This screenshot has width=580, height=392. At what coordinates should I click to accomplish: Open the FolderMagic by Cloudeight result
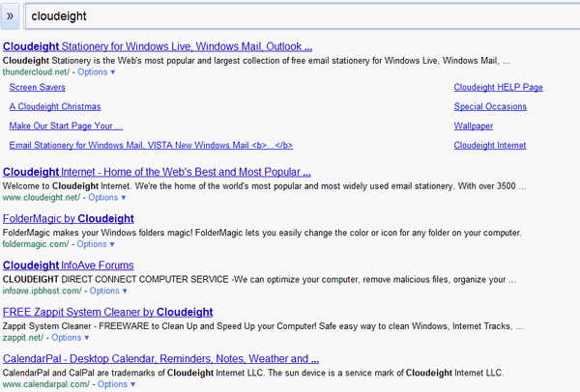pos(69,219)
